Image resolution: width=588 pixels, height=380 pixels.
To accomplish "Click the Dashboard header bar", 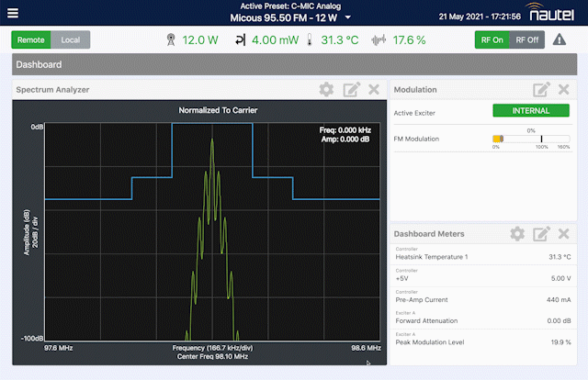I will pyautogui.click(x=294, y=64).
